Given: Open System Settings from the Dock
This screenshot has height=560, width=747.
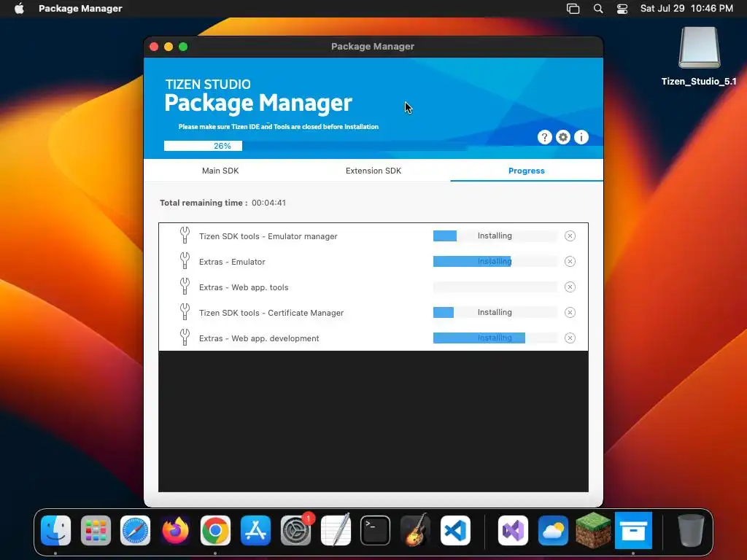Looking at the screenshot, I should click(x=295, y=530).
